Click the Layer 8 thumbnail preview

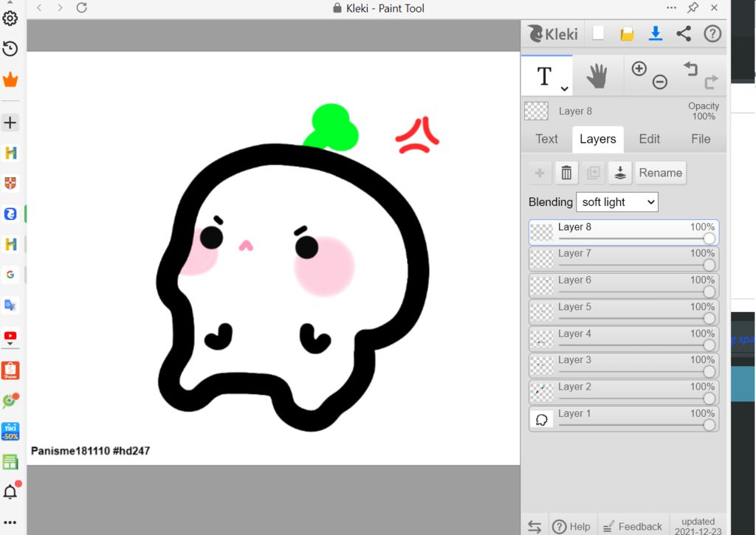point(541,232)
